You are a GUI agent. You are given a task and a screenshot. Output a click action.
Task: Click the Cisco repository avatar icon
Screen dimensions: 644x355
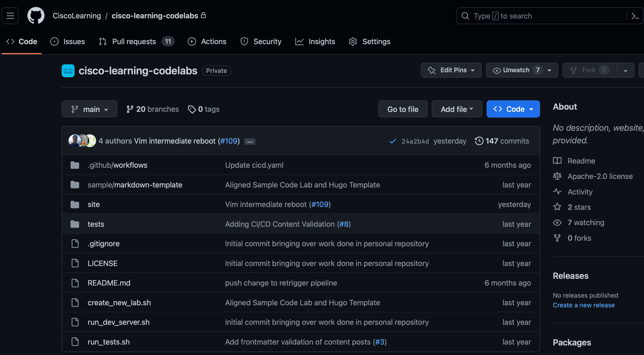click(x=68, y=71)
